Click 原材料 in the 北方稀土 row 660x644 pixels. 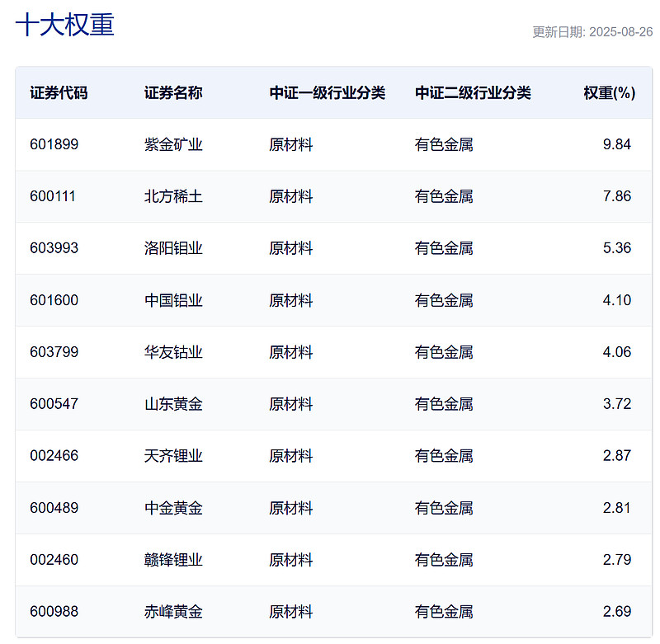coord(291,196)
